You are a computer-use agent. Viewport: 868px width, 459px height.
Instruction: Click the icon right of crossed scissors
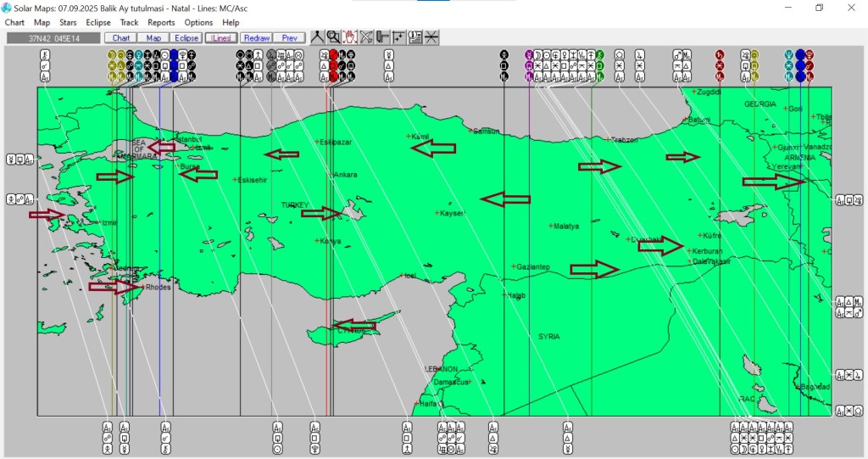pos(382,37)
